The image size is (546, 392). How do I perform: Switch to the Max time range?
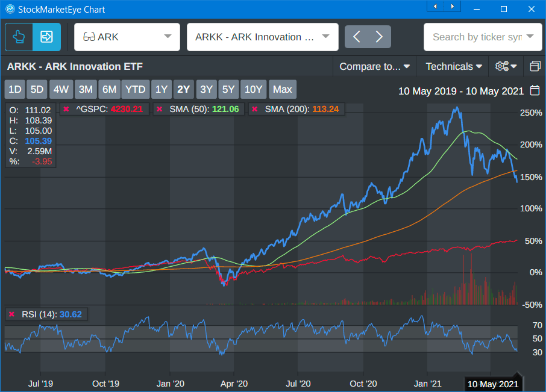[x=282, y=90]
